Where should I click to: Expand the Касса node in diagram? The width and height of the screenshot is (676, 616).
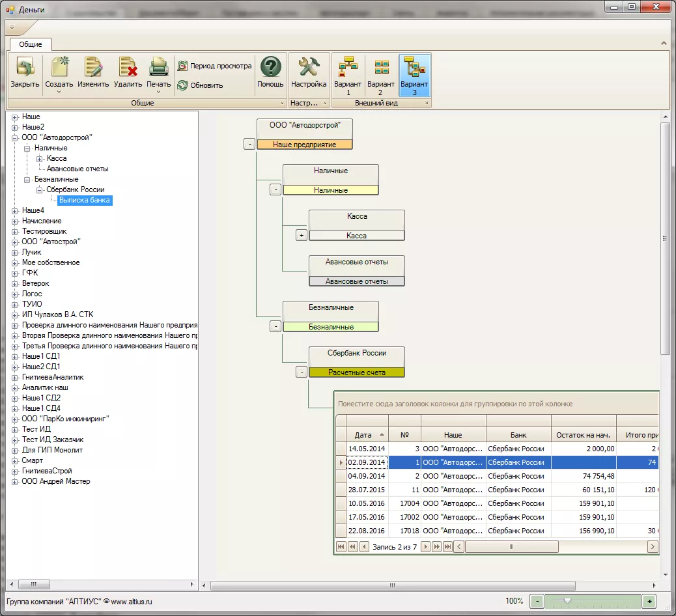click(301, 235)
